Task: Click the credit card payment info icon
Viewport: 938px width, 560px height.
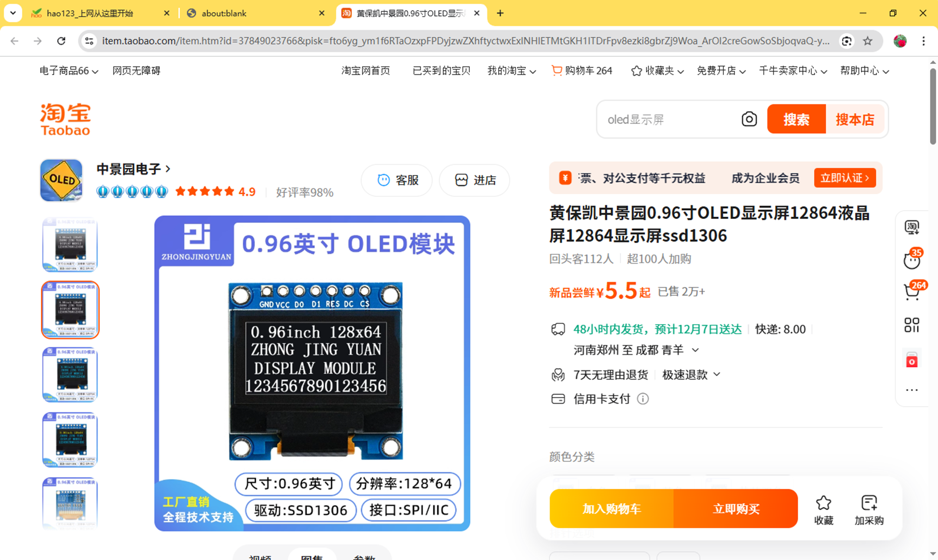Action: tap(643, 398)
